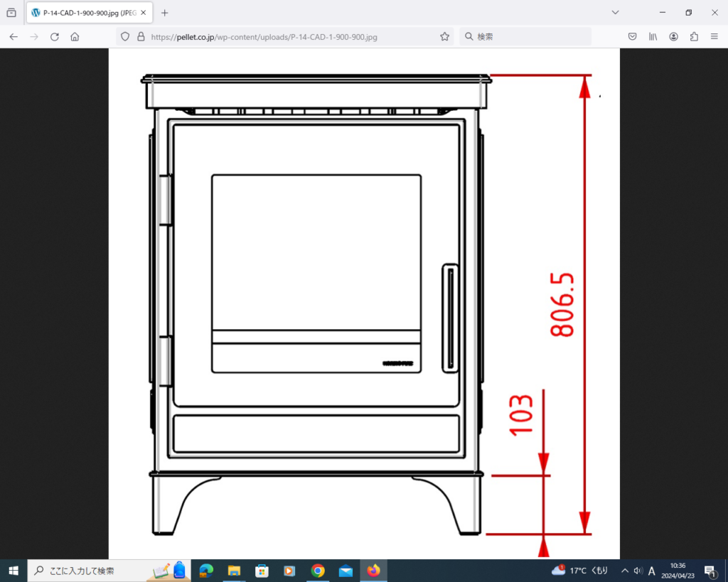Reload the current page
Viewport: 728px width, 582px height.
point(54,37)
